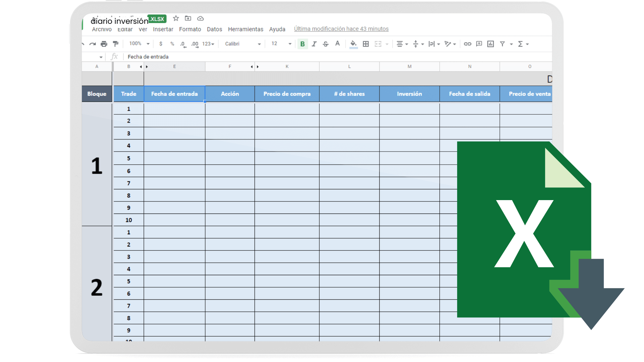Open the fill color paint bucket

tap(354, 44)
